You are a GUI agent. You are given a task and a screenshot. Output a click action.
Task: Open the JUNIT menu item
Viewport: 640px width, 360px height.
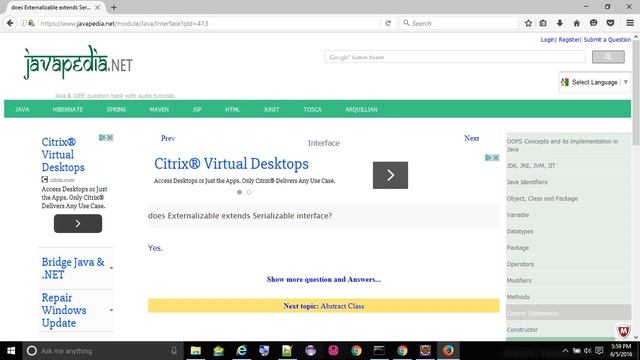click(x=271, y=109)
